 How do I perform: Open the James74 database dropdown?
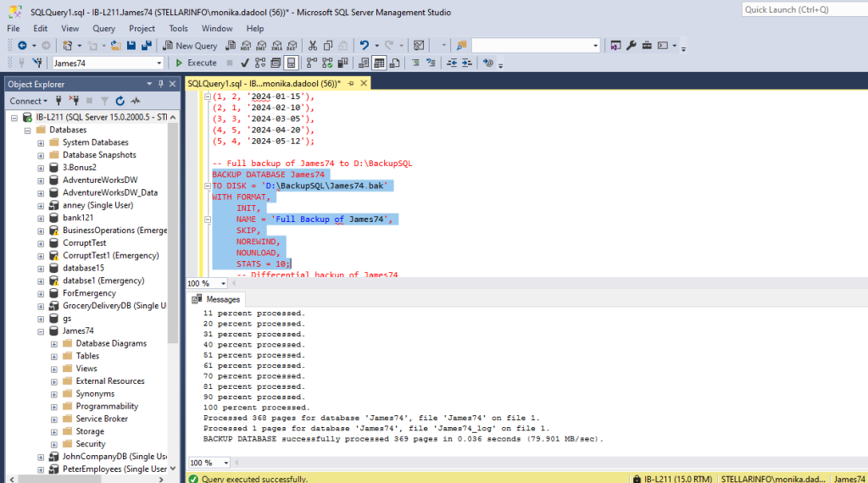point(159,63)
